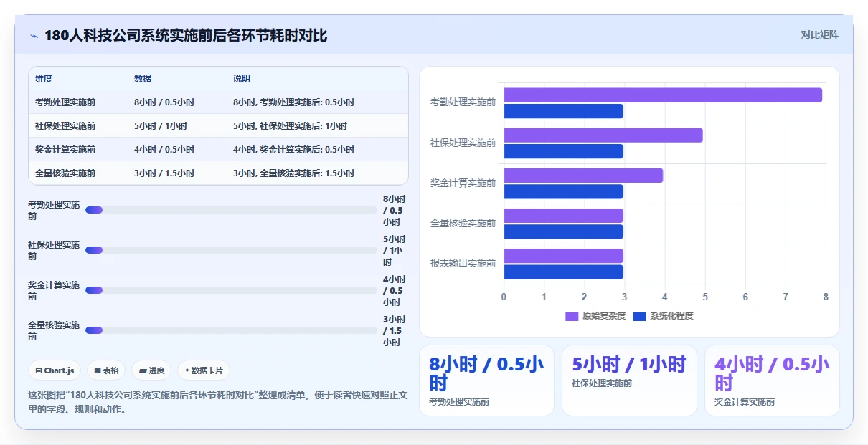
Task: Click the 社保处理实施前 progress bar
Action: [231, 250]
